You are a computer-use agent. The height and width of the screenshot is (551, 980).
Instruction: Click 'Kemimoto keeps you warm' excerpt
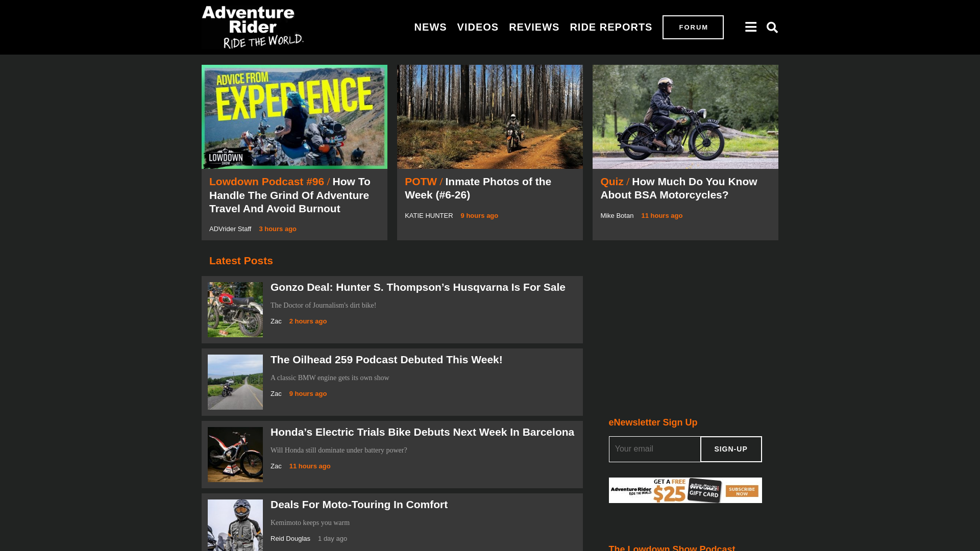(310, 523)
